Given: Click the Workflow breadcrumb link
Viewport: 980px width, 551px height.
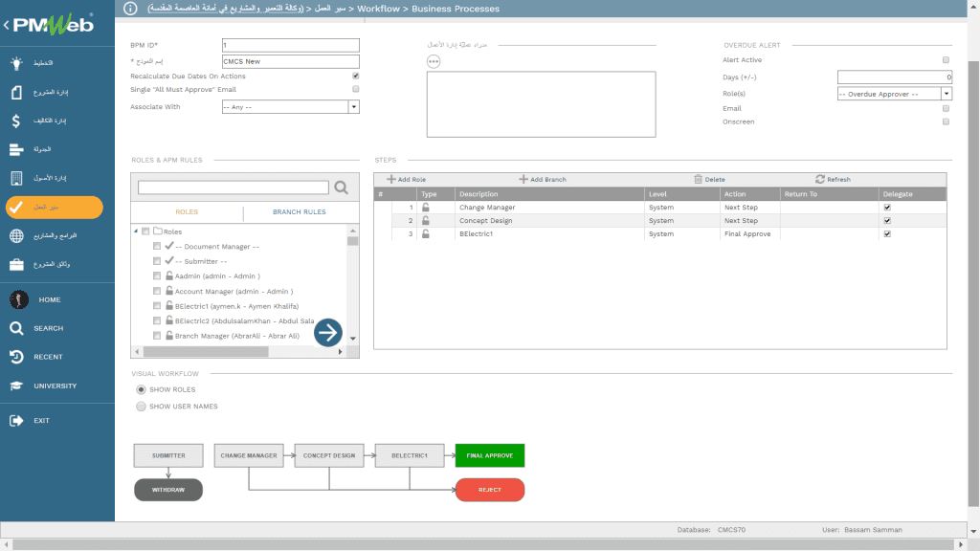Looking at the screenshot, I should point(378,9).
